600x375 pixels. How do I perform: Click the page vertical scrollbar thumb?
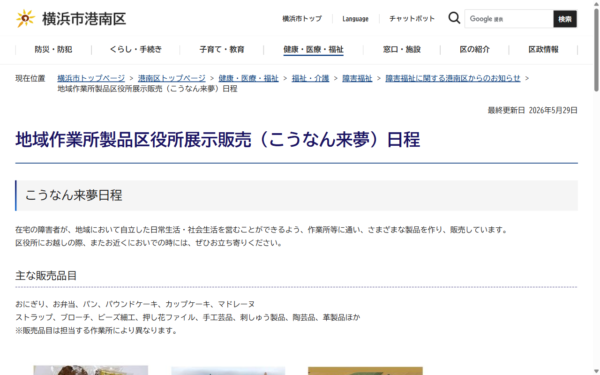pos(596,50)
